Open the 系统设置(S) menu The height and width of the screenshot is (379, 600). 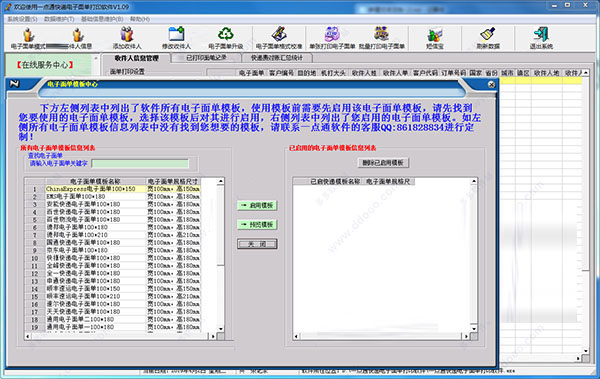[22, 19]
